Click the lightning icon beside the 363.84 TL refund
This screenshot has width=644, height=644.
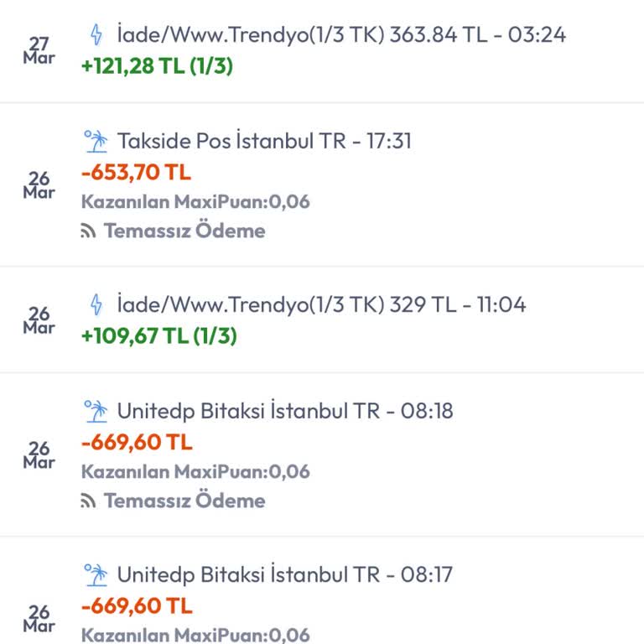(96, 34)
